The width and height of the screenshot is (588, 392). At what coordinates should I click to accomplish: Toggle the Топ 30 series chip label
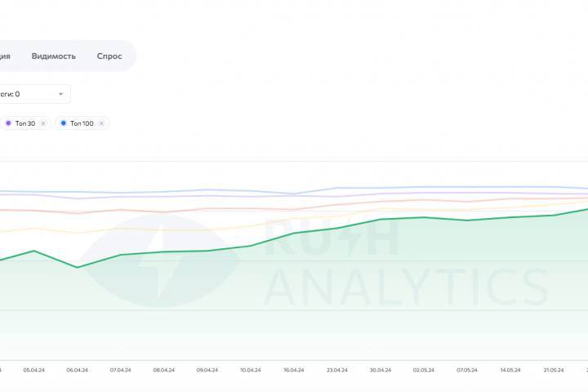[x=25, y=123]
